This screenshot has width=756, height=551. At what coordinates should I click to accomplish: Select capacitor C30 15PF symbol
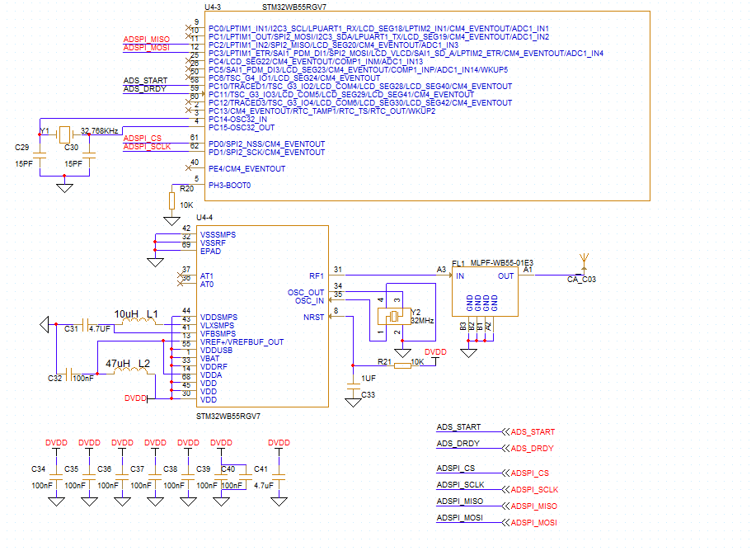pos(89,155)
